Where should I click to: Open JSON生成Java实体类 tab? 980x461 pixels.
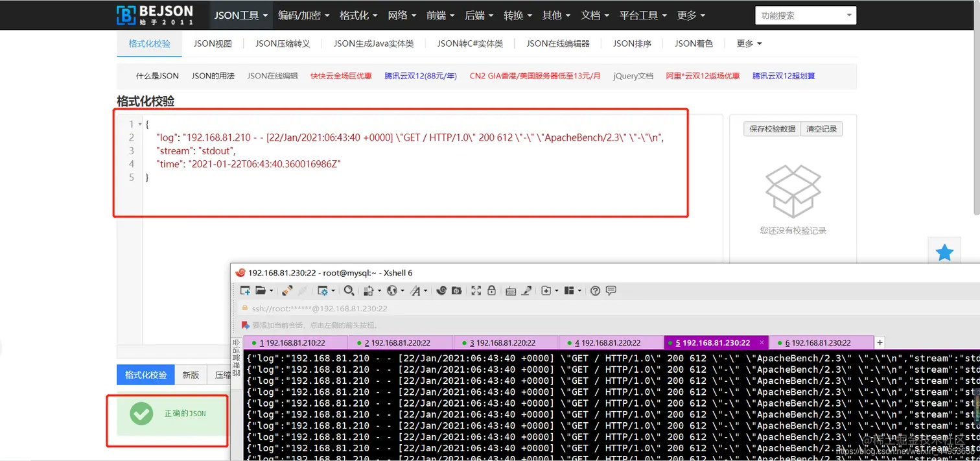(x=373, y=43)
